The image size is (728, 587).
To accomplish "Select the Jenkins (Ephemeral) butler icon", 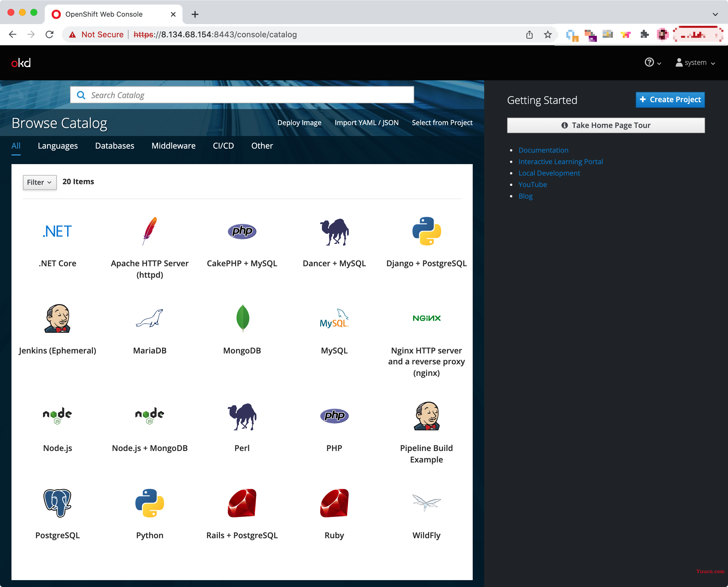I will pyautogui.click(x=57, y=318).
